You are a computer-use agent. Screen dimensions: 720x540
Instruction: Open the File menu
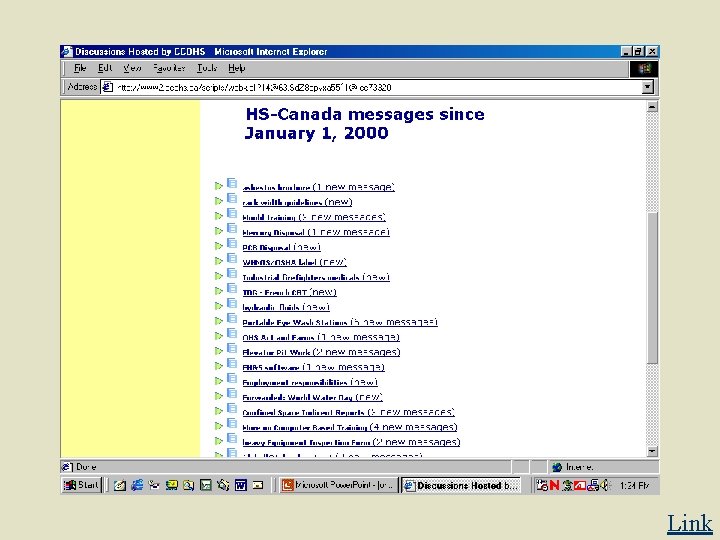click(80, 68)
